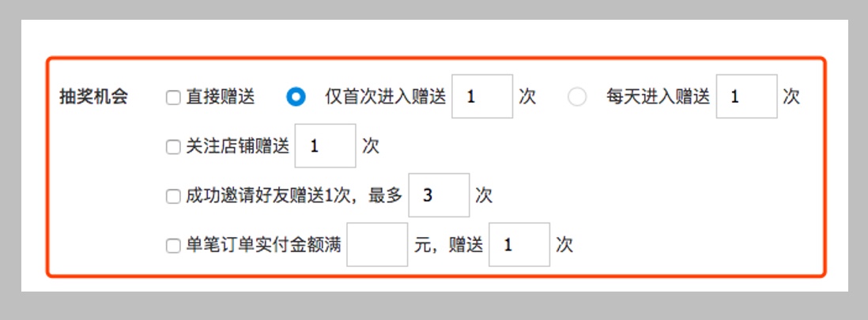The height and width of the screenshot is (320, 868).
Task: Click the 仅首次进入赠送 label text
Action: [385, 97]
